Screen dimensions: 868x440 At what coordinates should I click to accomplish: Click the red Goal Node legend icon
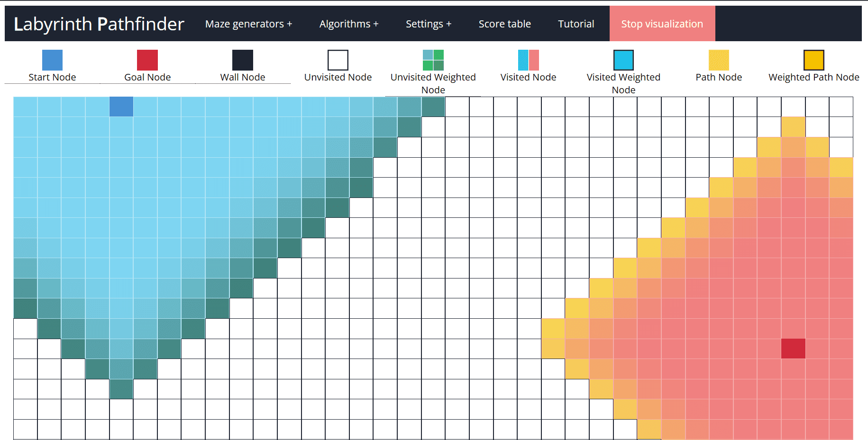coord(147,60)
